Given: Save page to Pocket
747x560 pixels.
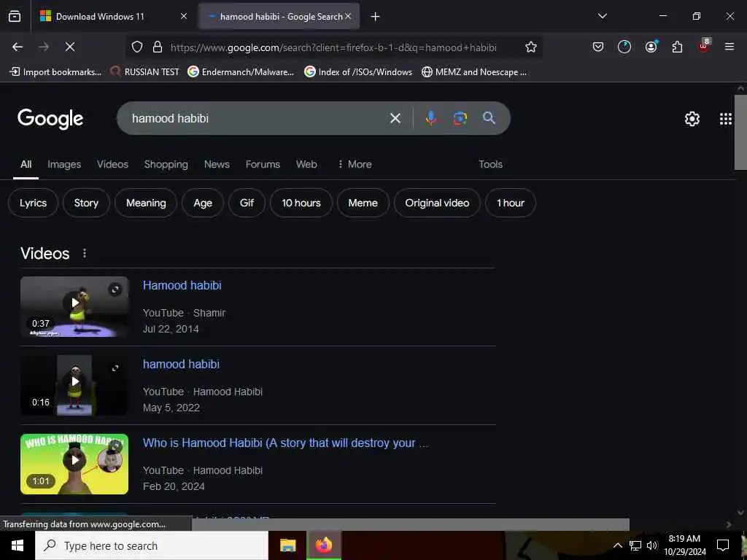Looking at the screenshot, I should point(598,47).
